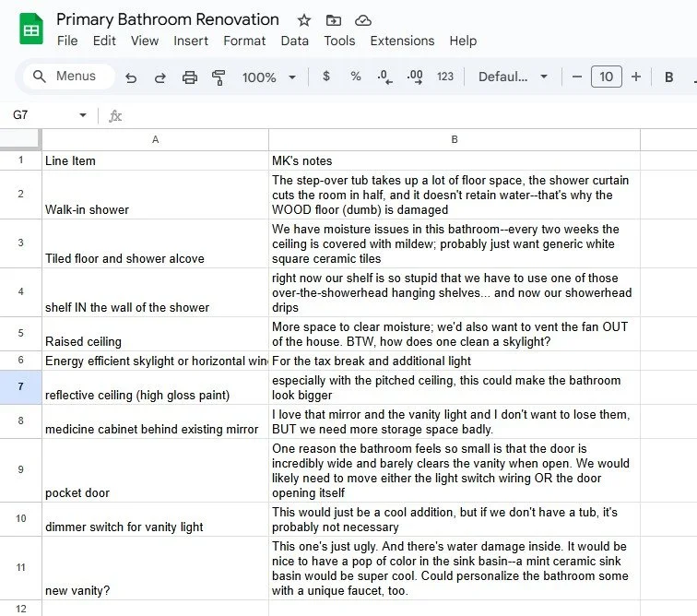This screenshot has height=616, width=697.
Task: Toggle bold formatting
Action: (x=668, y=77)
